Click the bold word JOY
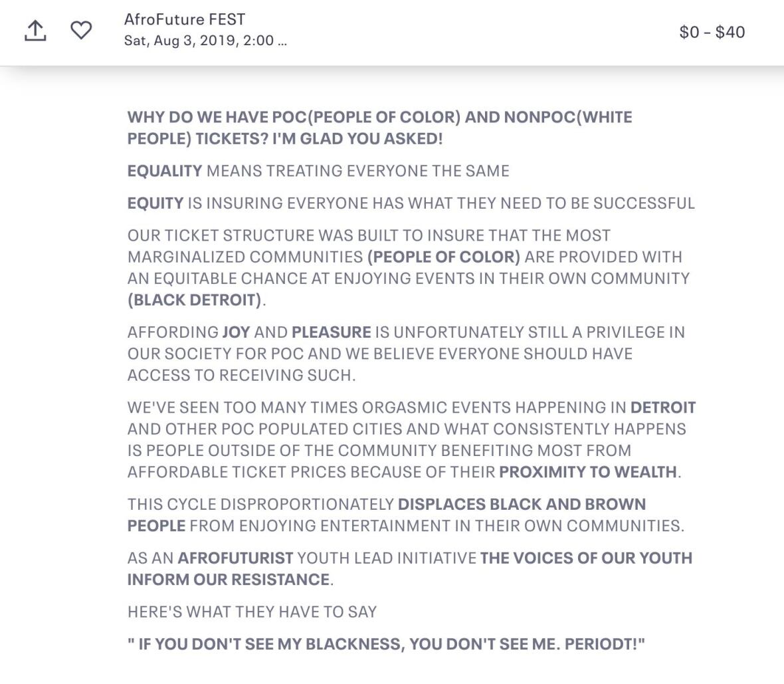The width and height of the screenshot is (784, 684). [236, 332]
